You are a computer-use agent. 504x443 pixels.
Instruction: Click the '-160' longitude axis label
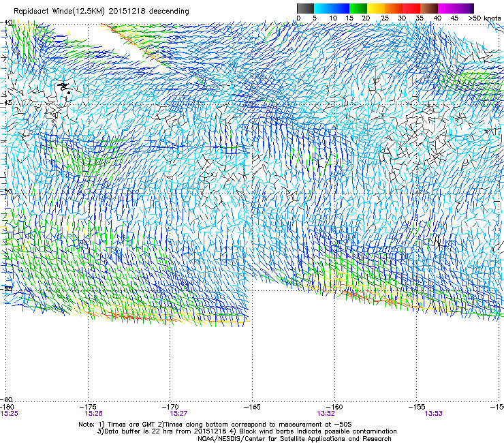(x=334, y=408)
